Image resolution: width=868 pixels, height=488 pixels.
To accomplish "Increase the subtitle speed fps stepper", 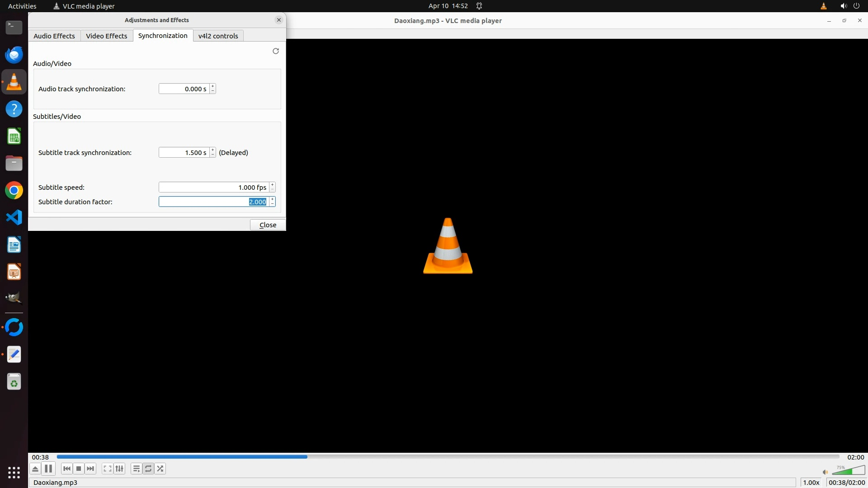I will coord(272,185).
